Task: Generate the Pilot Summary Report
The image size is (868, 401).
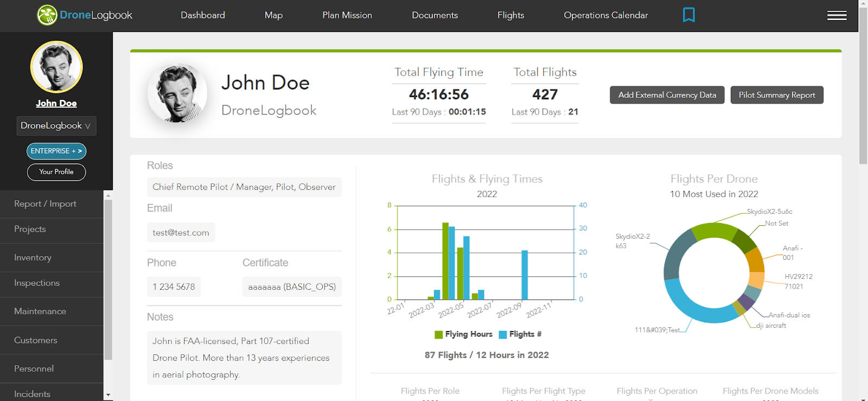Action: click(x=777, y=95)
